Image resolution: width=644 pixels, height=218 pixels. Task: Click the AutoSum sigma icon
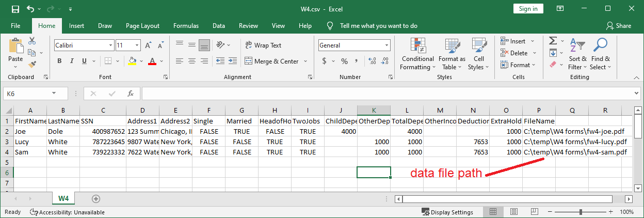pyautogui.click(x=553, y=41)
